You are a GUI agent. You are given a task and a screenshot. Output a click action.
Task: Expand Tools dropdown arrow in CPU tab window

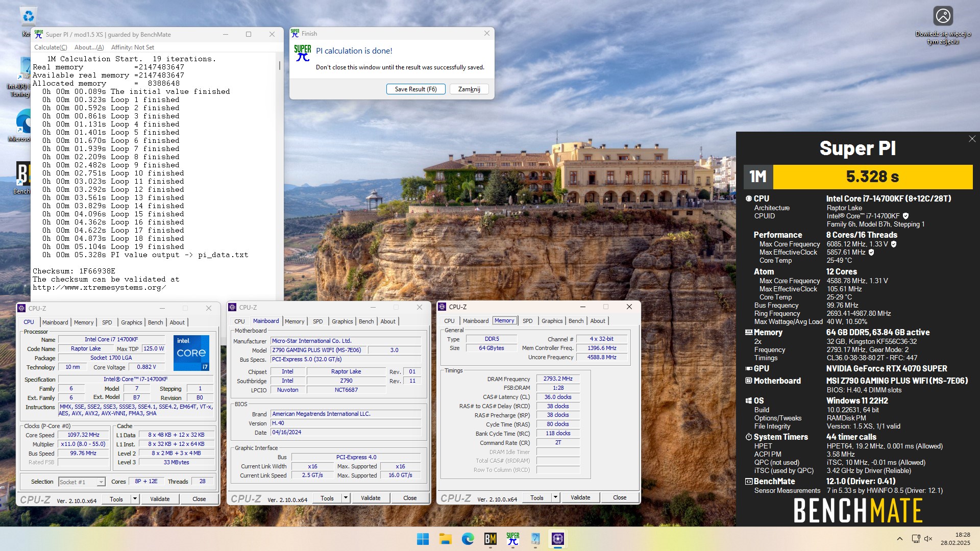pos(135,499)
